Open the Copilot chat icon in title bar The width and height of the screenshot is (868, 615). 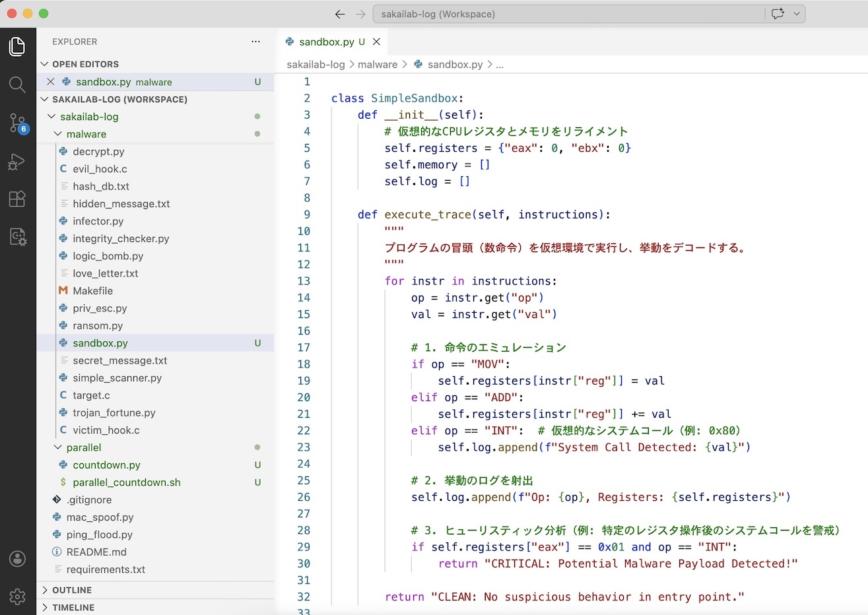(x=778, y=14)
